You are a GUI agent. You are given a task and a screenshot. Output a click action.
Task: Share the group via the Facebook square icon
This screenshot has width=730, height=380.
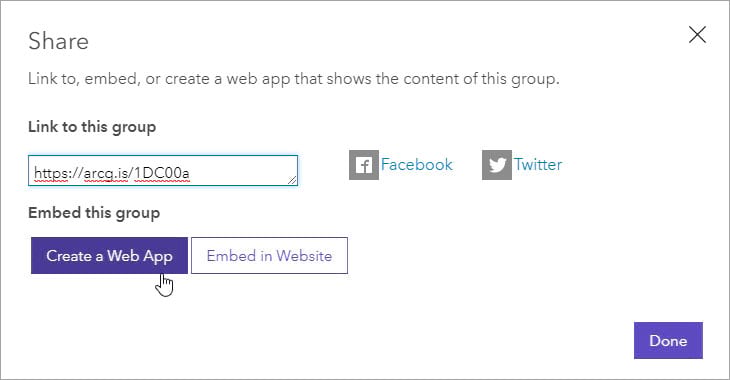click(x=364, y=165)
